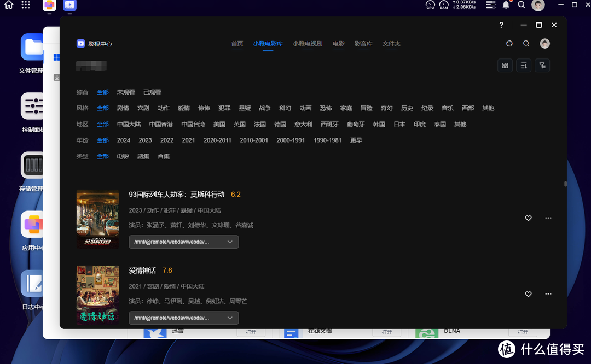Screen dimensions: 591x364
Task: Check the CPU gauge in the top bar
Action: 430,5
